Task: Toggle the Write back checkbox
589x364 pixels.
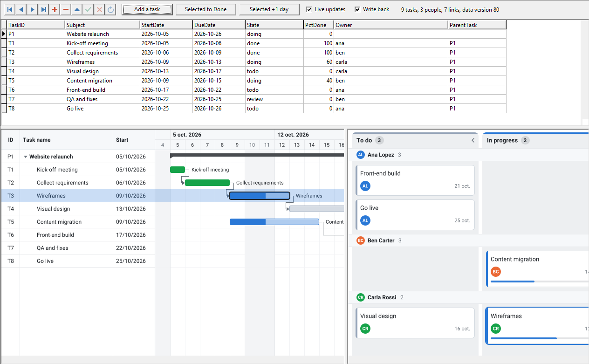Action: 357,9
